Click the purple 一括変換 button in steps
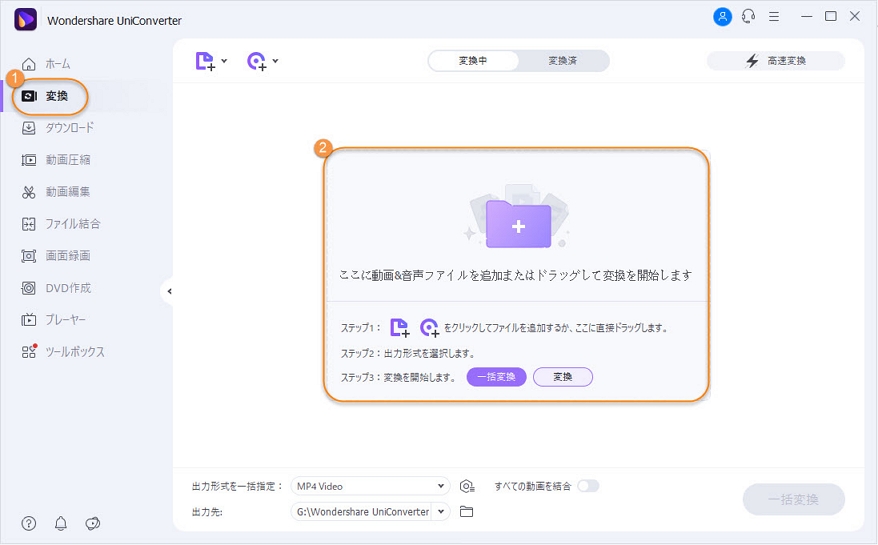Image resolution: width=878 pixels, height=545 pixels. pos(496,377)
